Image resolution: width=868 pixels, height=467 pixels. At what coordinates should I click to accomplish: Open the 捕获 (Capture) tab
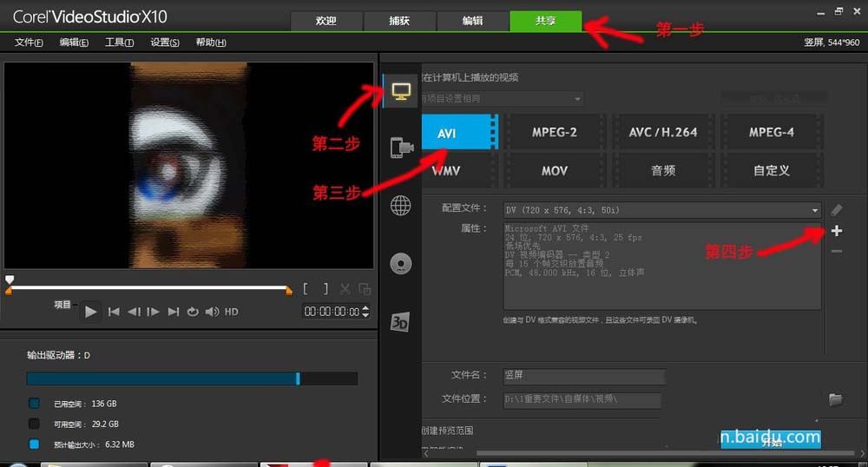[399, 21]
